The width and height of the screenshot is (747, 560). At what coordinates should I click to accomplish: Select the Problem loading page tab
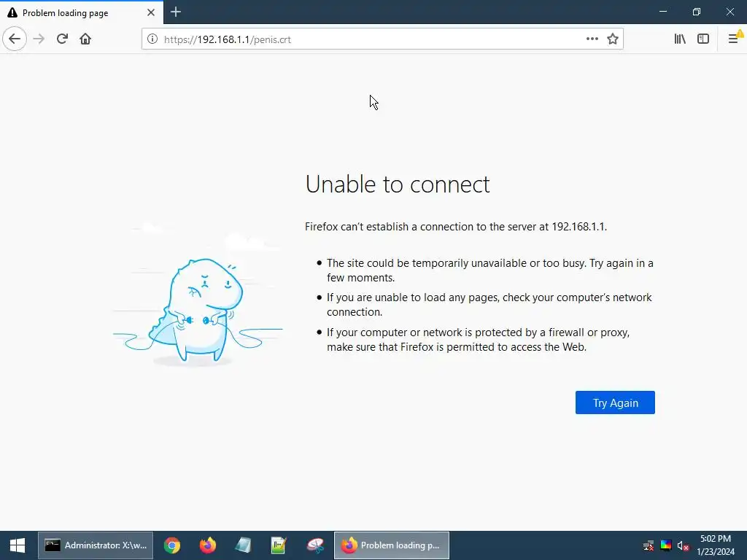[x=82, y=12]
